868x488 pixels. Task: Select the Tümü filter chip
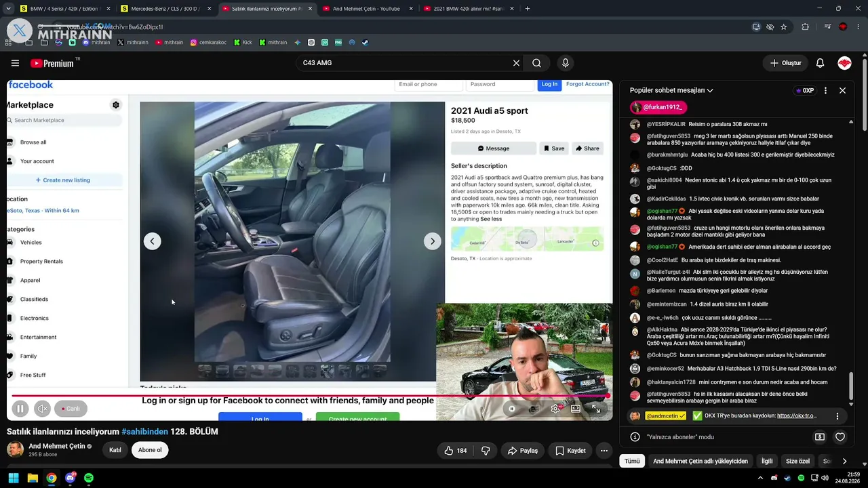[632, 462]
